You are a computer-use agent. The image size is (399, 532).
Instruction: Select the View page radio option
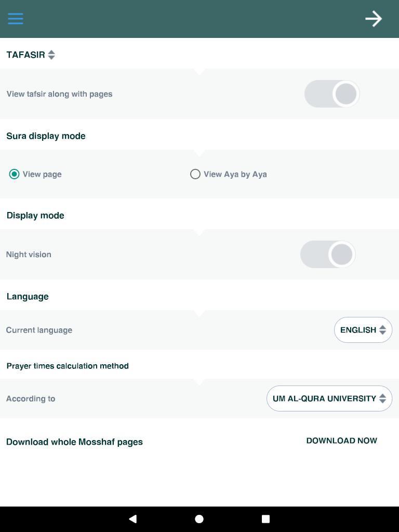(x=15, y=174)
